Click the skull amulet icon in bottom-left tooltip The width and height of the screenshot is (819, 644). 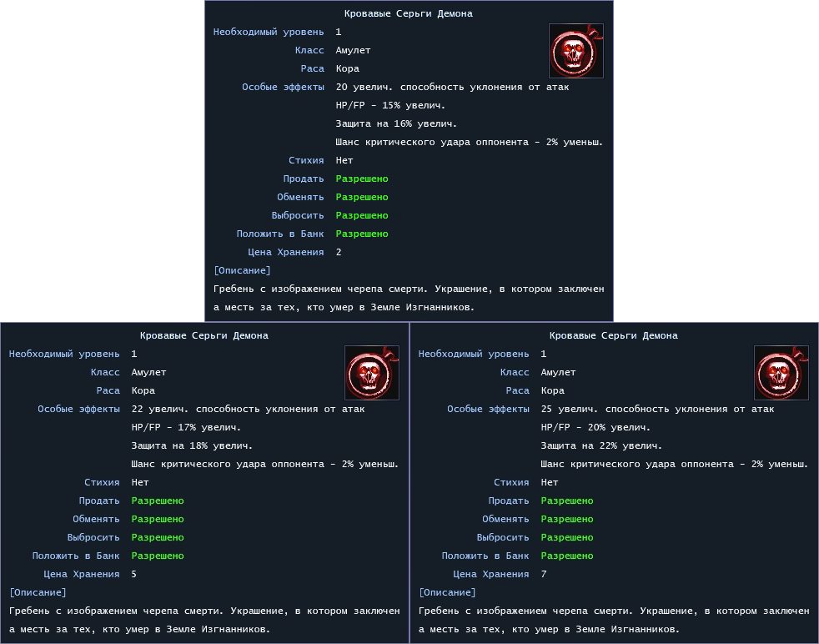pos(372,373)
